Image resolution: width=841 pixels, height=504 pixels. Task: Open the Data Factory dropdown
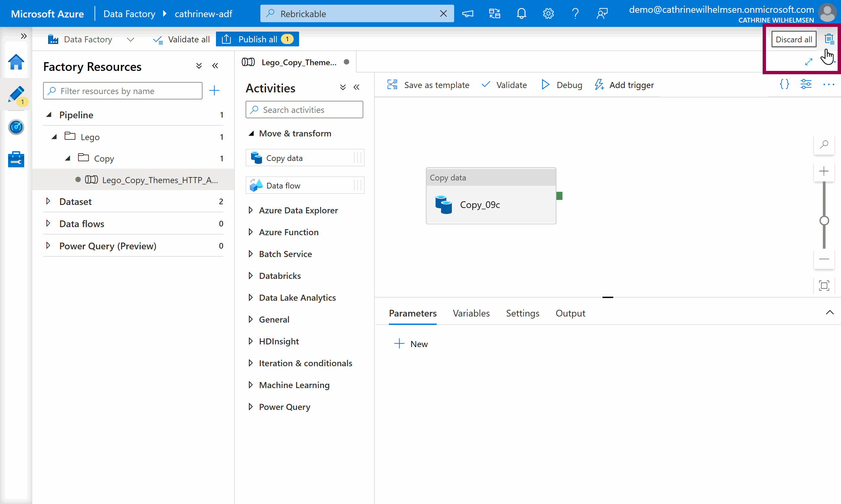click(x=130, y=40)
